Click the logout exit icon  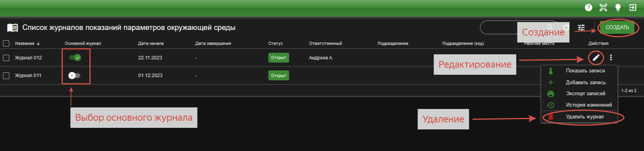point(633,7)
